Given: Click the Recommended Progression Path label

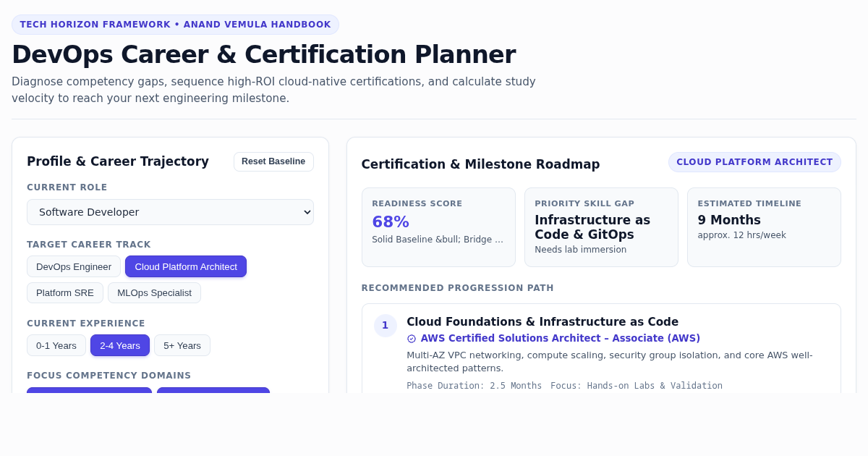Looking at the screenshot, I should [458, 288].
